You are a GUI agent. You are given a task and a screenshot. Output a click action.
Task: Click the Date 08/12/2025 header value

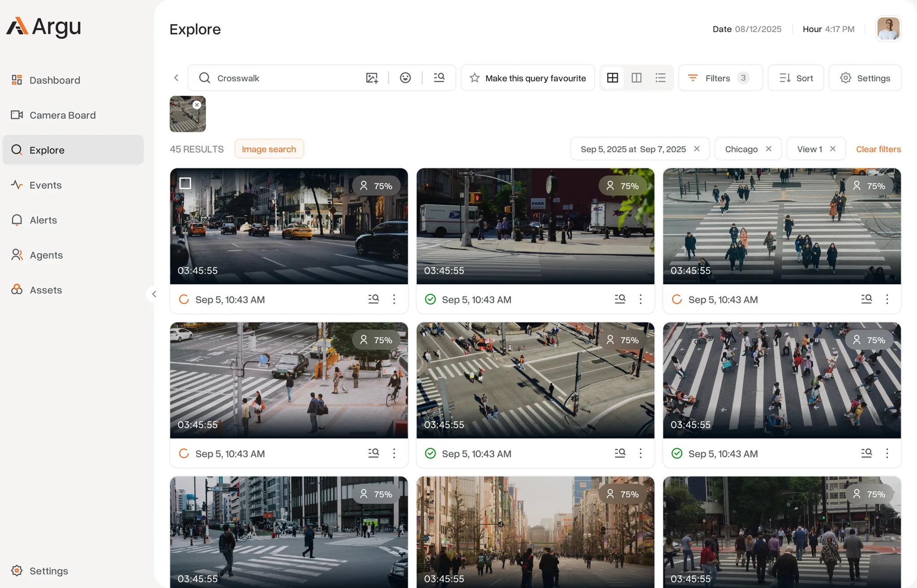[747, 29]
